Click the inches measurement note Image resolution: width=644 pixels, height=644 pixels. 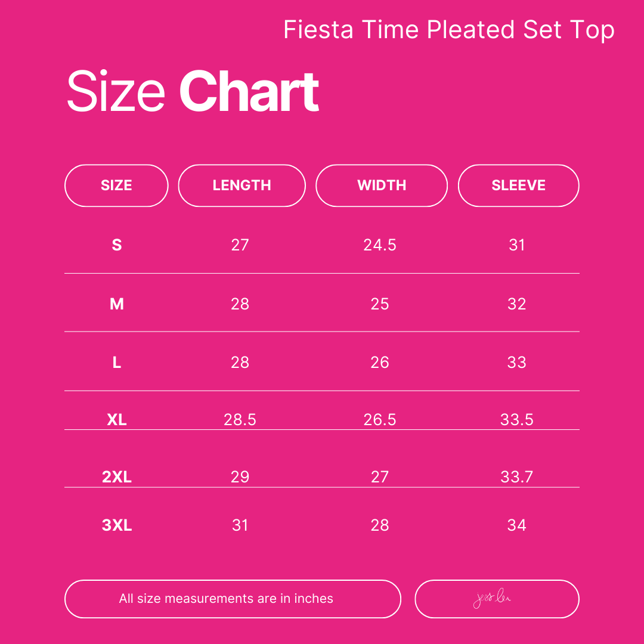click(x=226, y=599)
